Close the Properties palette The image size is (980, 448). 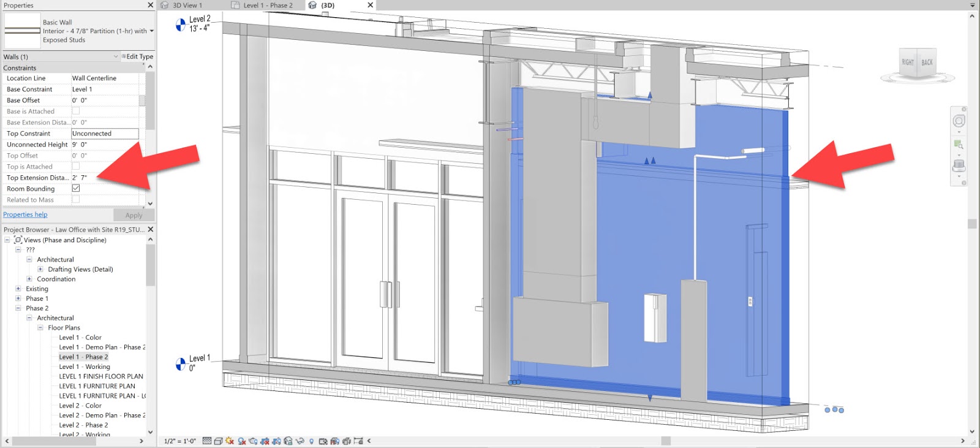click(x=151, y=5)
